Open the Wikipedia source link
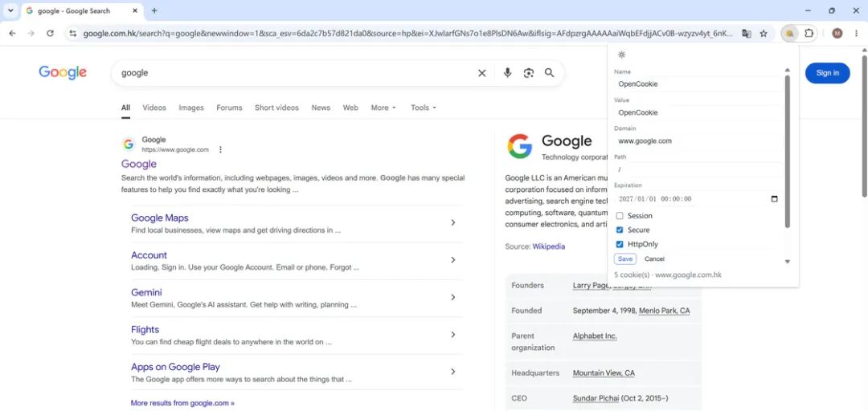868x411 pixels. [549, 246]
